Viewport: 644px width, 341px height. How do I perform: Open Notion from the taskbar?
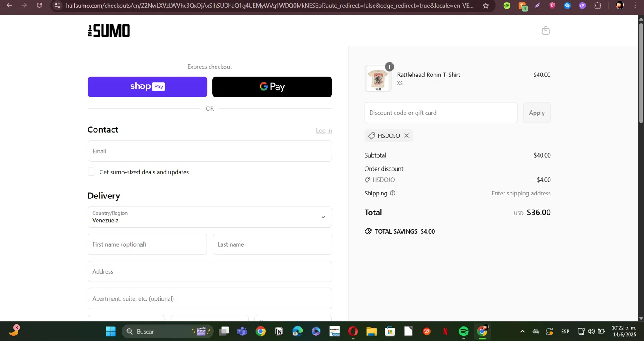(279, 332)
